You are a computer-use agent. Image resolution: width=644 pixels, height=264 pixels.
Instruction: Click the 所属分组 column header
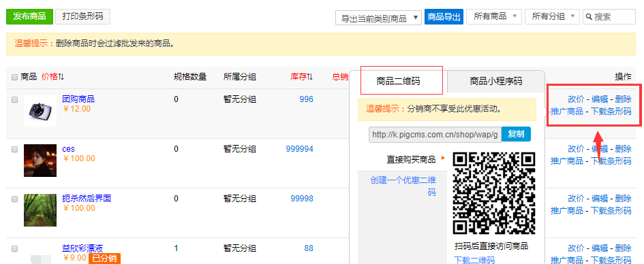click(x=240, y=77)
